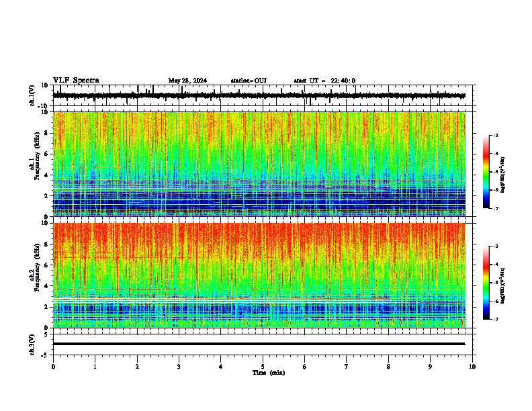The image size is (532, 411).
Task: Click the ch.1 spectrogram color scale bar
Action: pos(486,172)
